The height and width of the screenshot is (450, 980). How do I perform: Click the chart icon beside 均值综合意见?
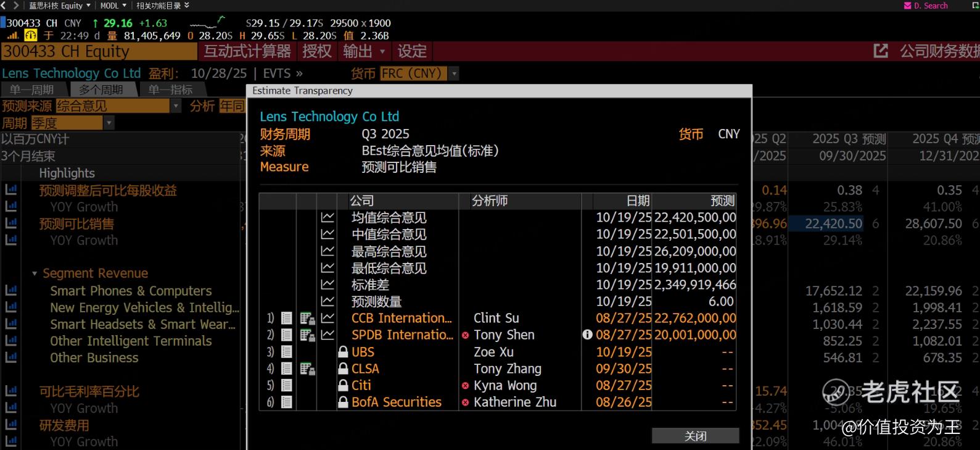327,218
